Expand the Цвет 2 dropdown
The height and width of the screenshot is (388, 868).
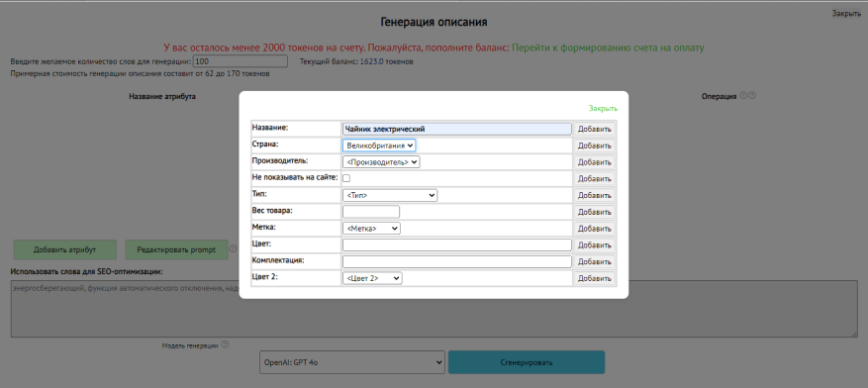pos(372,278)
